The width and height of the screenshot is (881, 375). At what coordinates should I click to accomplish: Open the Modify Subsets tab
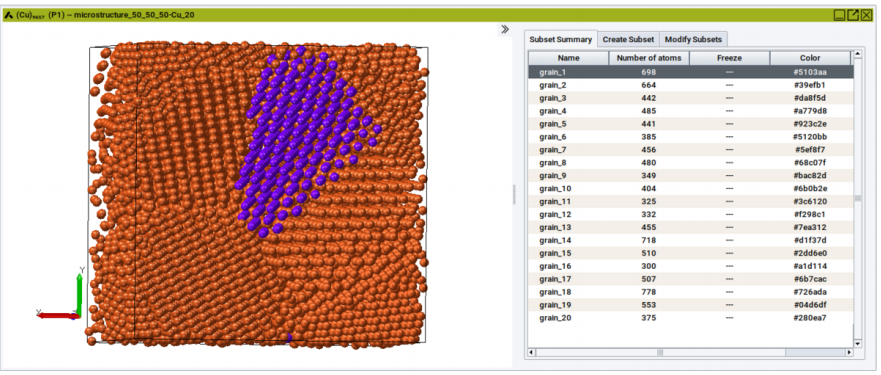(x=693, y=39)
